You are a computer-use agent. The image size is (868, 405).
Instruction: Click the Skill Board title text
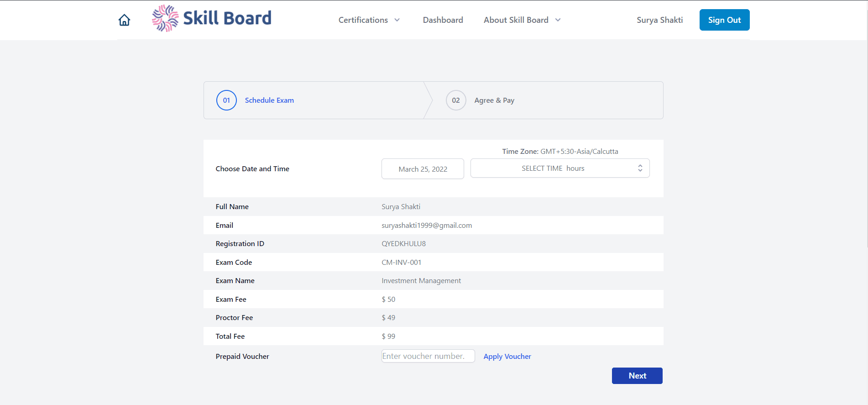point(227,18)
